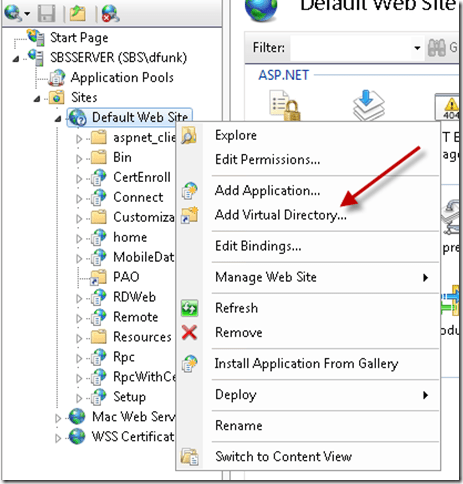This screenshot has width=463, height=484.
Task: Expand the Mac Web Service site node
Action: point(58,418)
